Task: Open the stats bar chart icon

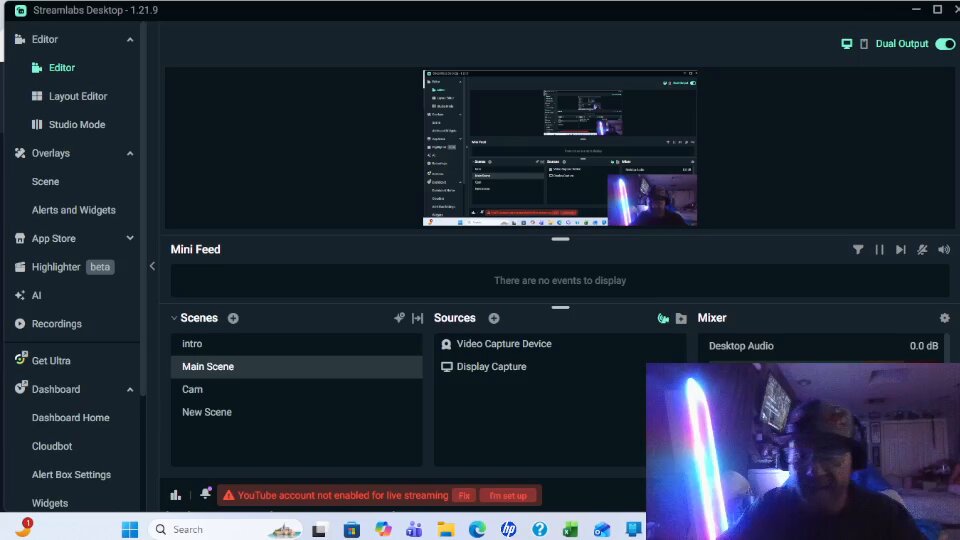Action: [x=176, y=495]
